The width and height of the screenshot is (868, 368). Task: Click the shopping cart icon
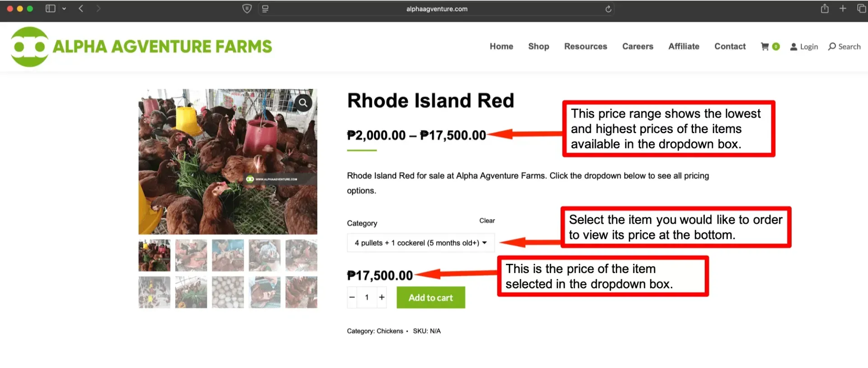(765, 47)
